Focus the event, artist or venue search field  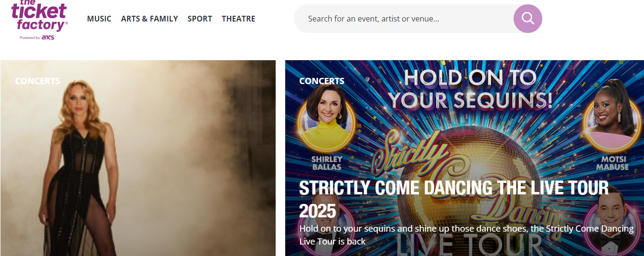[401, 19]
